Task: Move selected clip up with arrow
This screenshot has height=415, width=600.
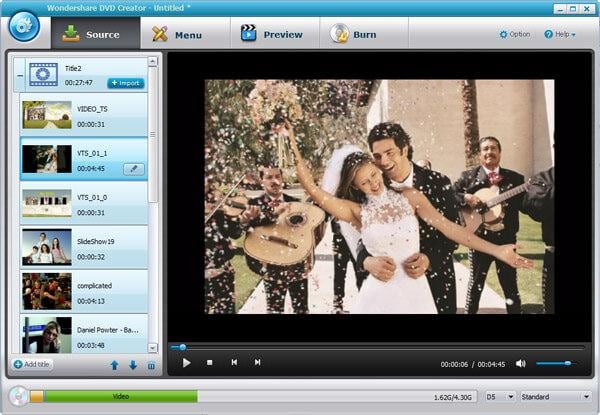Action: (114, 365)
